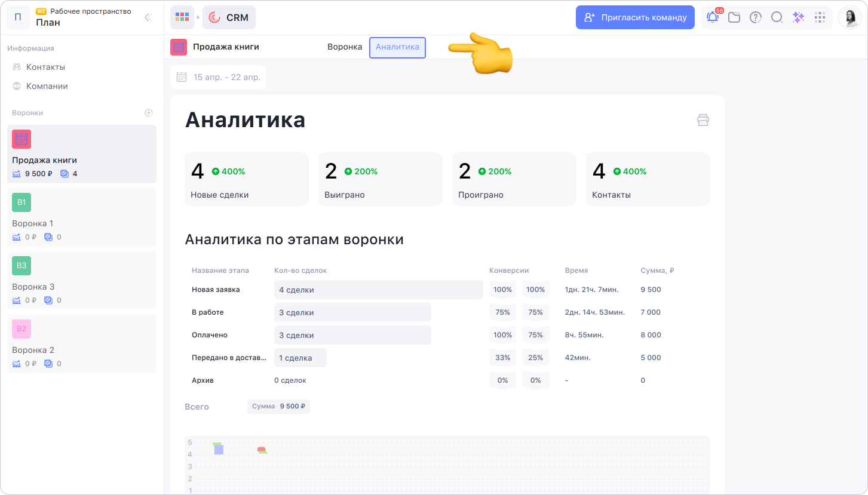Viewport: 868px width, 495px height.
Task: Open the user profile avatar
Action: (849, 17)
